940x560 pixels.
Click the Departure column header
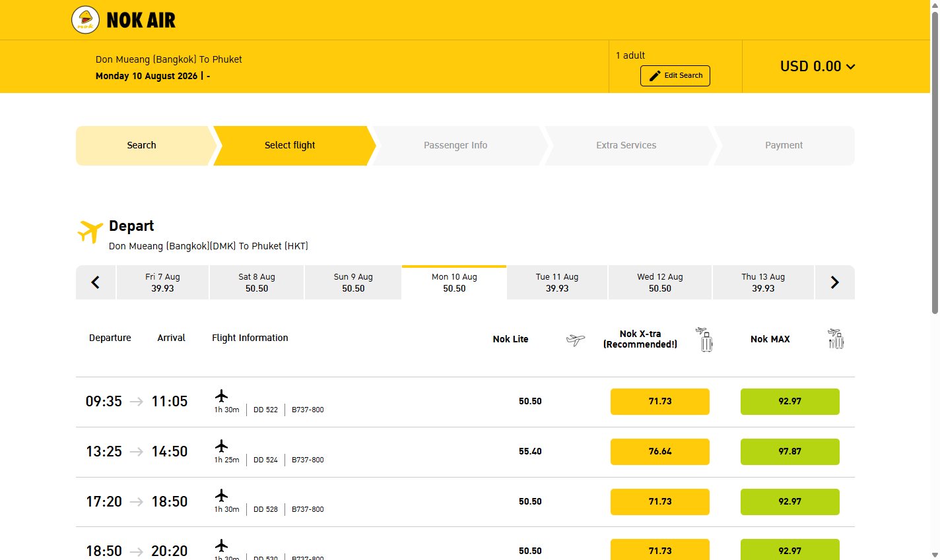point(110,338)
